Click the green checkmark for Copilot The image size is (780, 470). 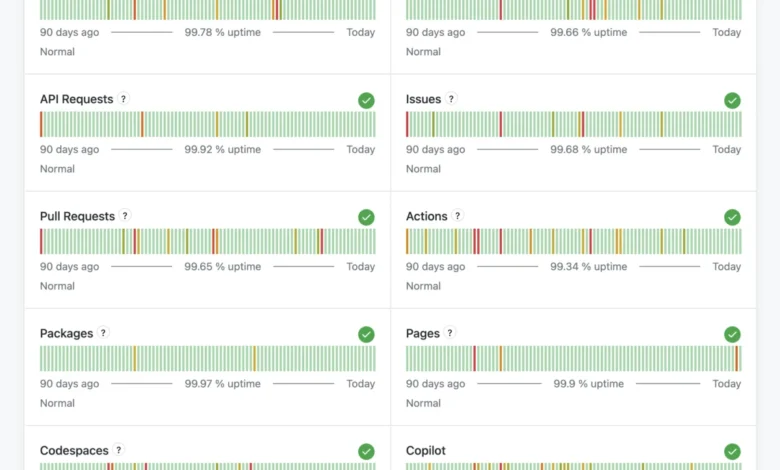(732, 451)
